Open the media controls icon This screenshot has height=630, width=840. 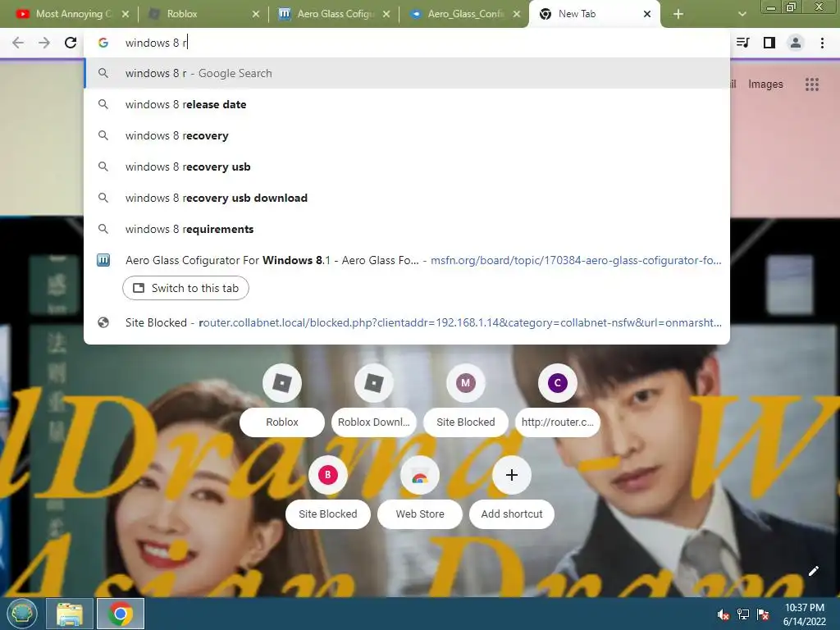tap(743, 43)
